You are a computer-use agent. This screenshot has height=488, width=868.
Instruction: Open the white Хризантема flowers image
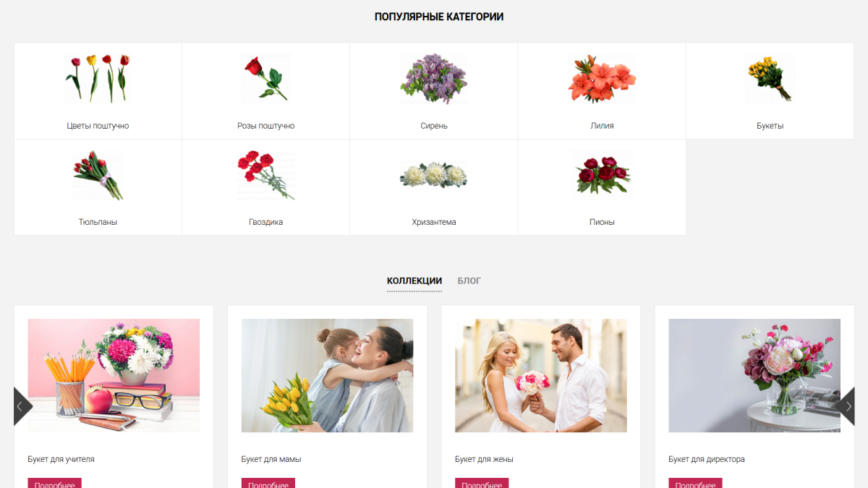(434, 175)
